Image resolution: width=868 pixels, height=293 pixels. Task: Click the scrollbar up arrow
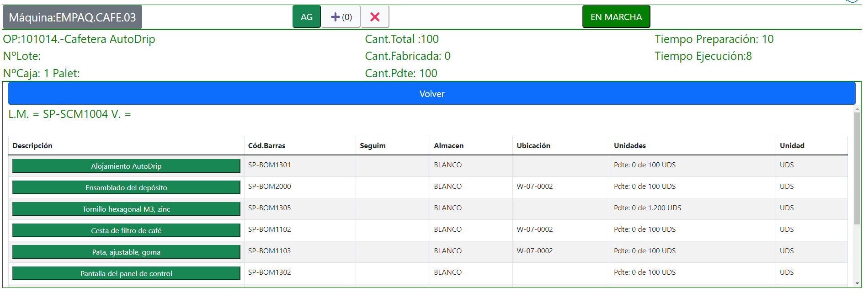pyautogui.click(x=857, y=109)
